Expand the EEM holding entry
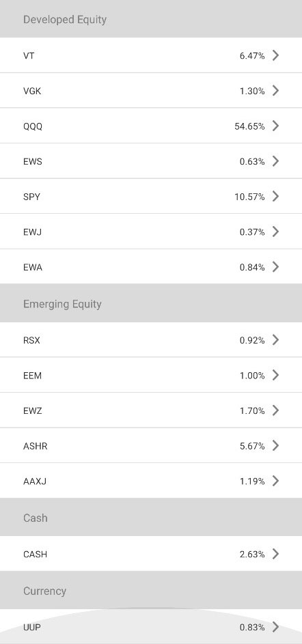The height and width of the screenshot is (644, 302). point(151,376)
